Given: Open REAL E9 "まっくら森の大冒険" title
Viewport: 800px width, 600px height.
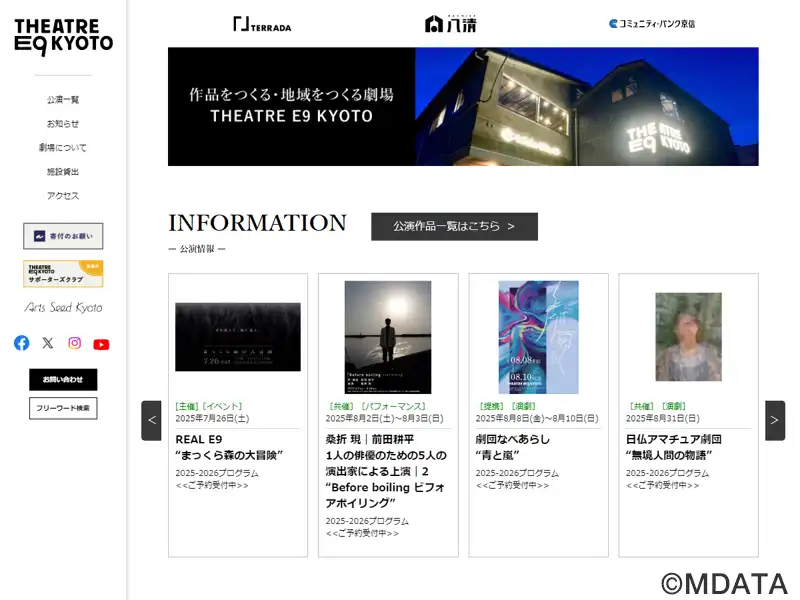Looking at the screenshot, I should point(229,447).
